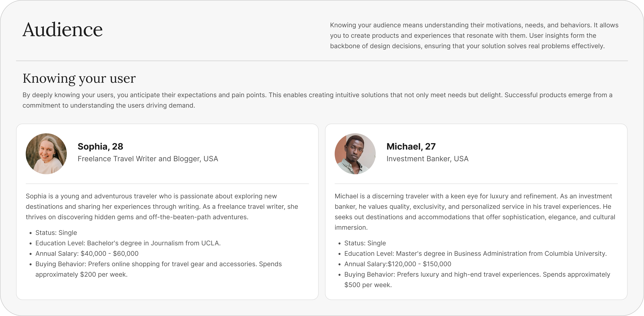Click Annual Salary $120,000 - $150,000 line
This screenshot has width=644, height=316.
tap(397, 264)
